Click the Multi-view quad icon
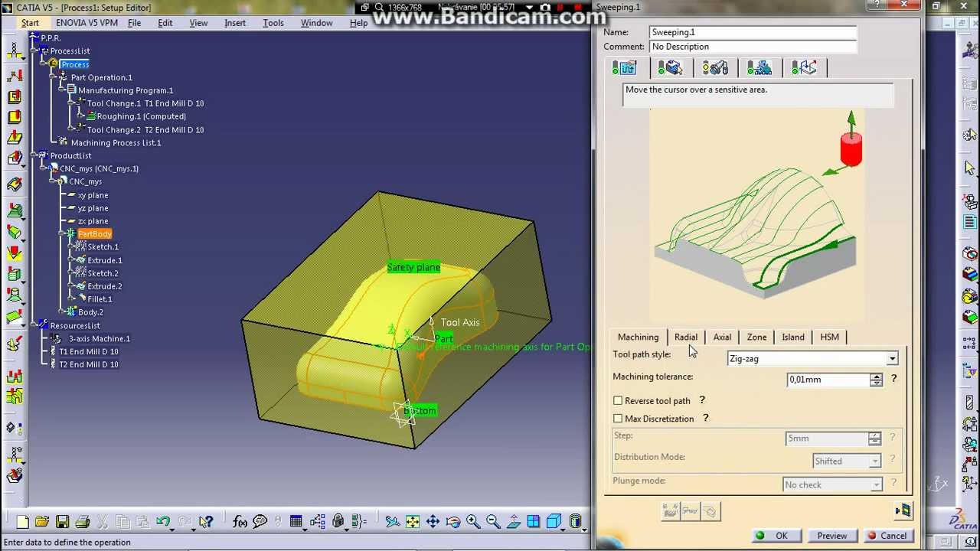This screenshot has width=980, height=551. click(533, 522)
